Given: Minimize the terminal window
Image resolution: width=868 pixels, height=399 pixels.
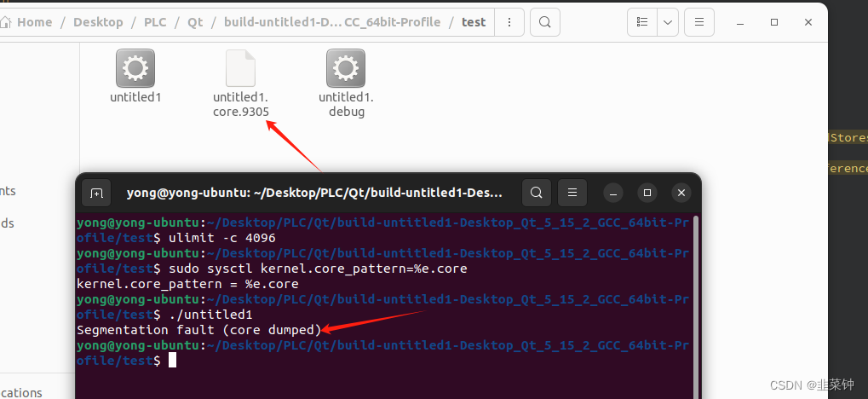Looking at the screenshot, I should pyautogui.click(x=612, y=193).
